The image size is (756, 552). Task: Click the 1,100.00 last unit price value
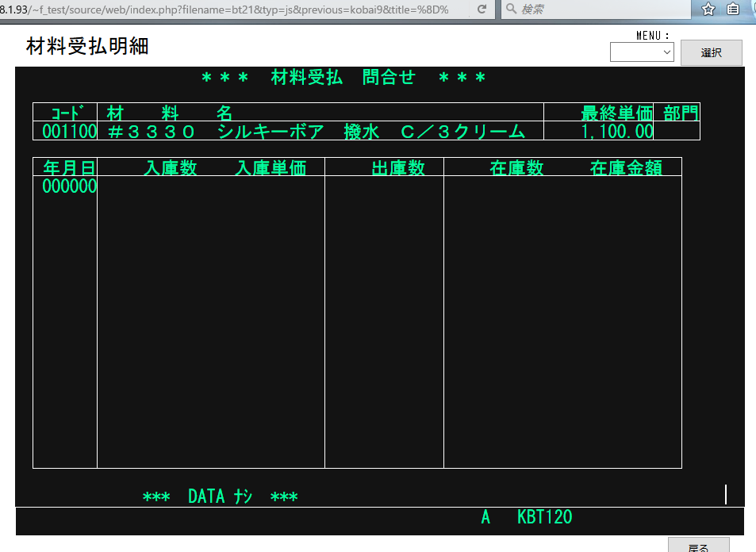point(617,132)
